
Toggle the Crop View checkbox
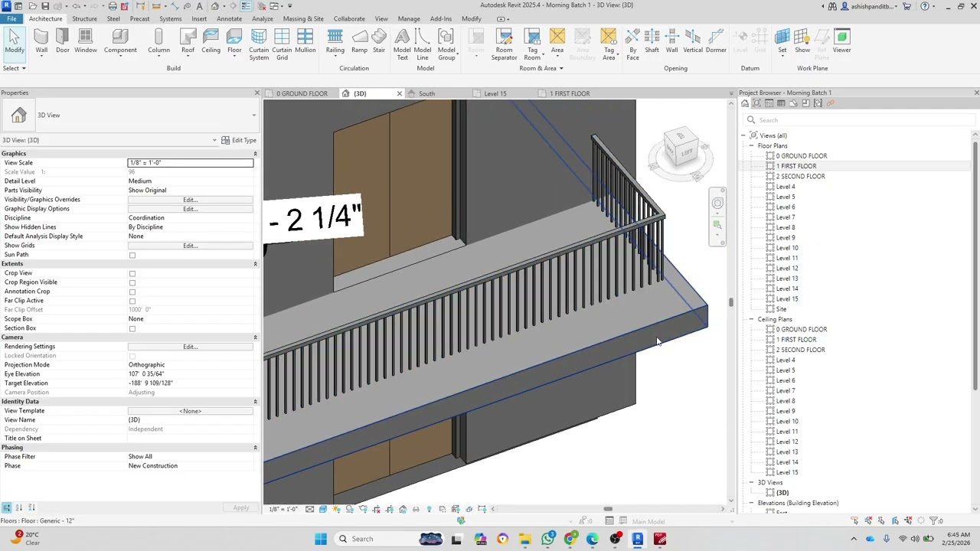pyautogui.click(x=132, y=273)
